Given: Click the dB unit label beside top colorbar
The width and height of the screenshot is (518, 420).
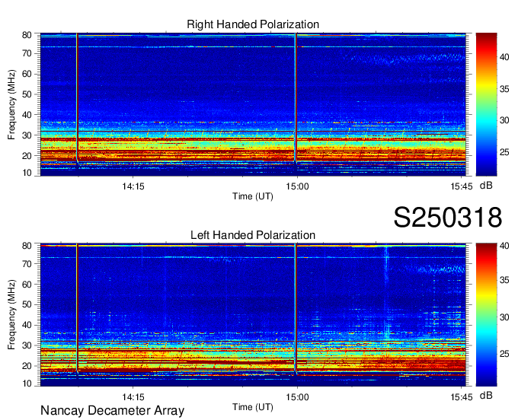Looking at the screenshot, I should (486, 186).
